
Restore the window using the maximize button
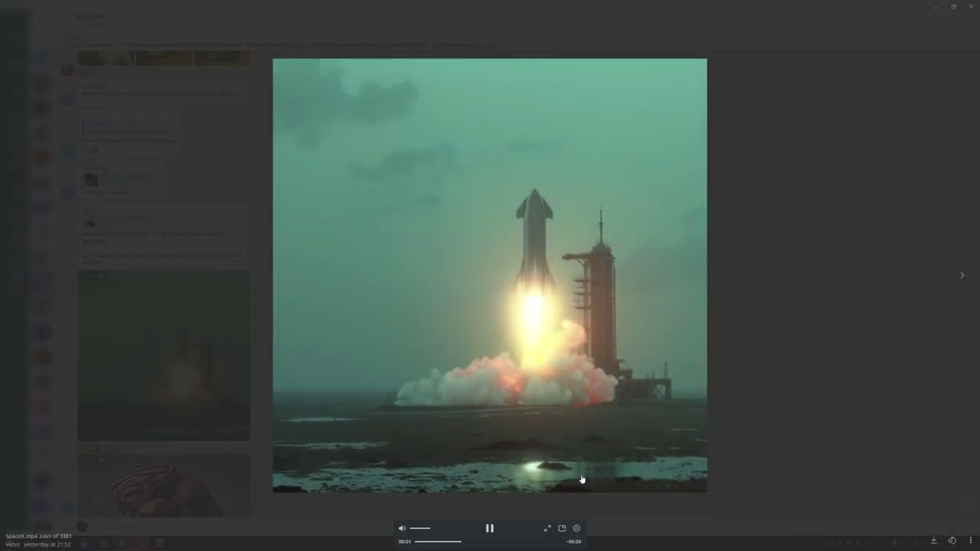953,7
